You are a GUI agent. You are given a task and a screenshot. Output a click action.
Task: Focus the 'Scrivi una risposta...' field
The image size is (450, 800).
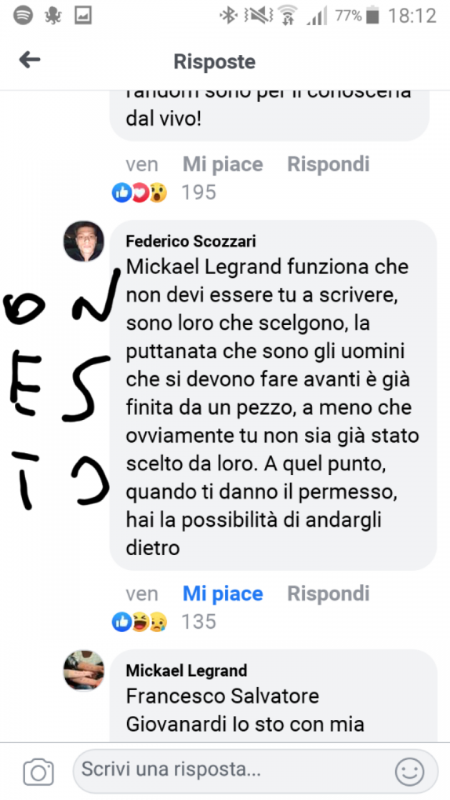(x=255, y=771)
